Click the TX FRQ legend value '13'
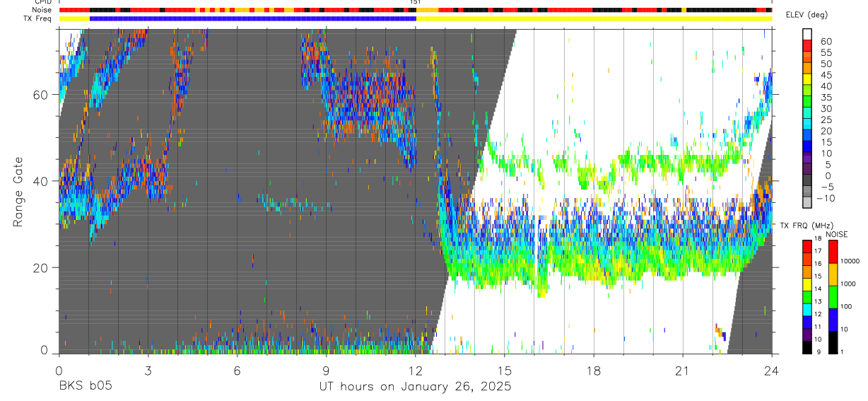This screenshot has height=401, width=868. click(x=819, y=302)
